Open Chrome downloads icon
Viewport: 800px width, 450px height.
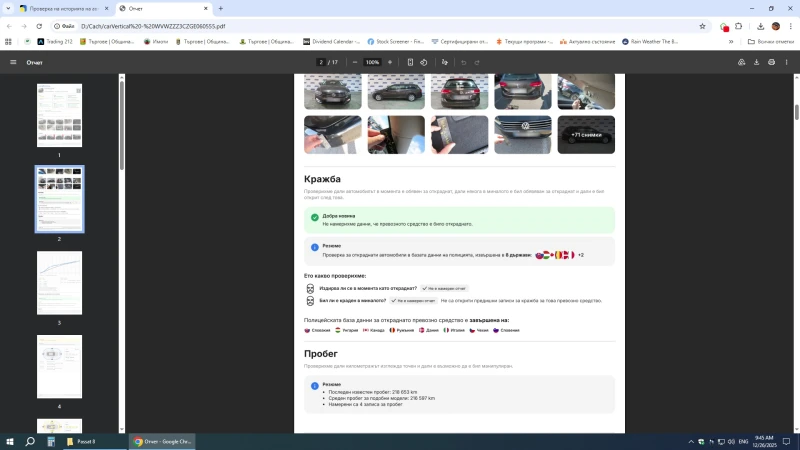tap(760, 26)
